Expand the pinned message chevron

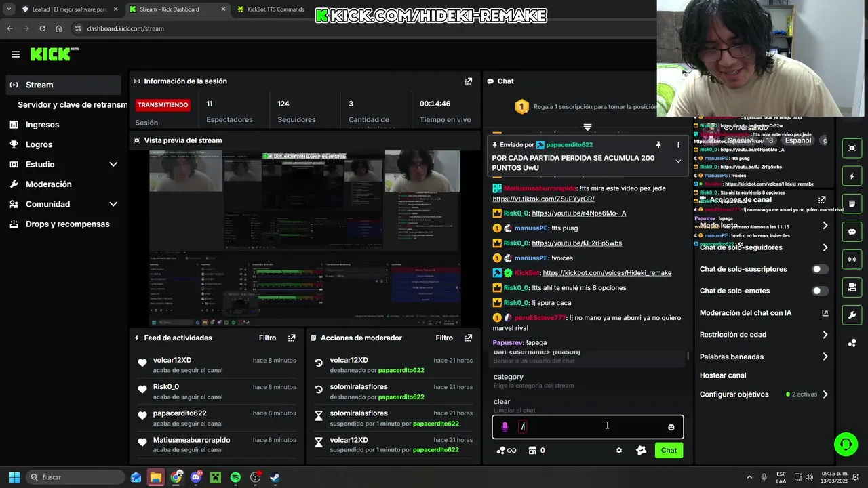click(x=678, y=161)
